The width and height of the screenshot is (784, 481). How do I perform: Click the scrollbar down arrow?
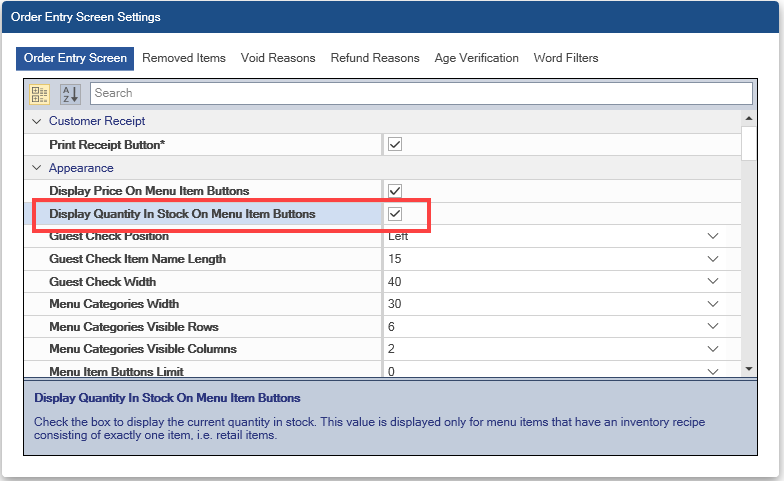tap(749, 370)
